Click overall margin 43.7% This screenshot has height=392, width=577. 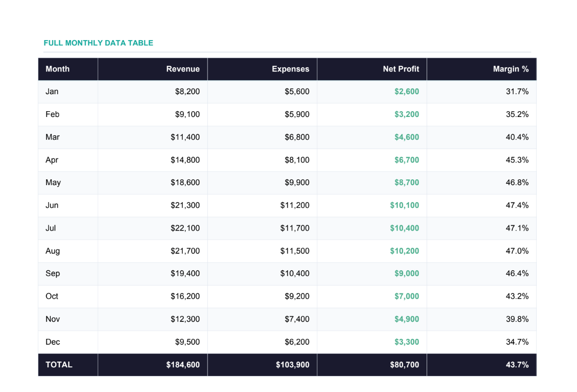point(517,365)
